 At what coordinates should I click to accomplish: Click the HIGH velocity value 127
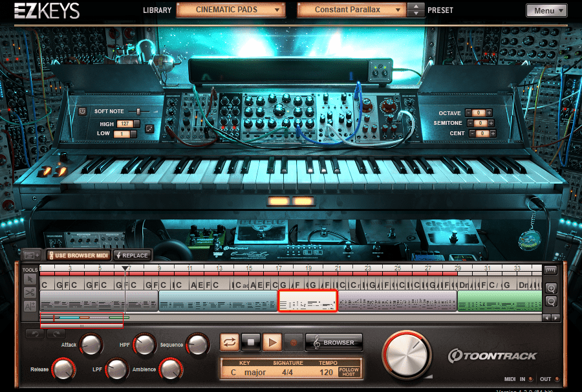tap(125, 124)
